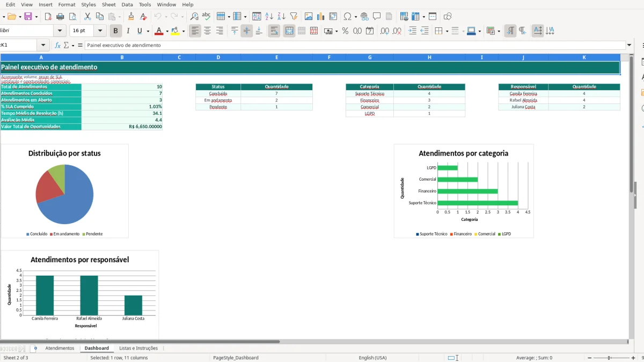Expand the Name Box dropdown

coord(43,45)
